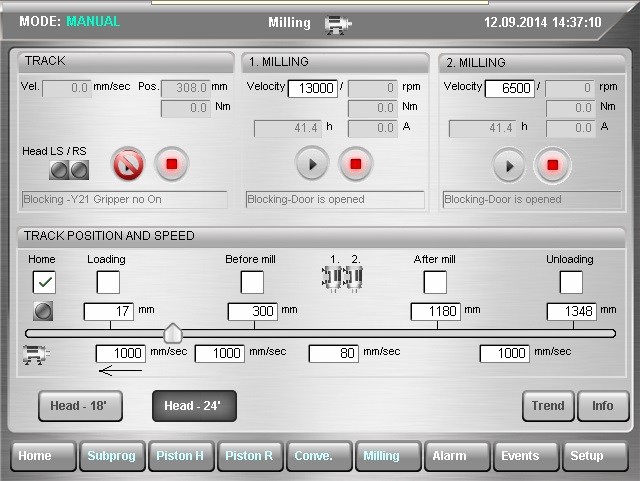Screen dimensions: 640x481
Task: Click the Home position indicator lamp
Action: pyautogui.click(x=43, y=311)
